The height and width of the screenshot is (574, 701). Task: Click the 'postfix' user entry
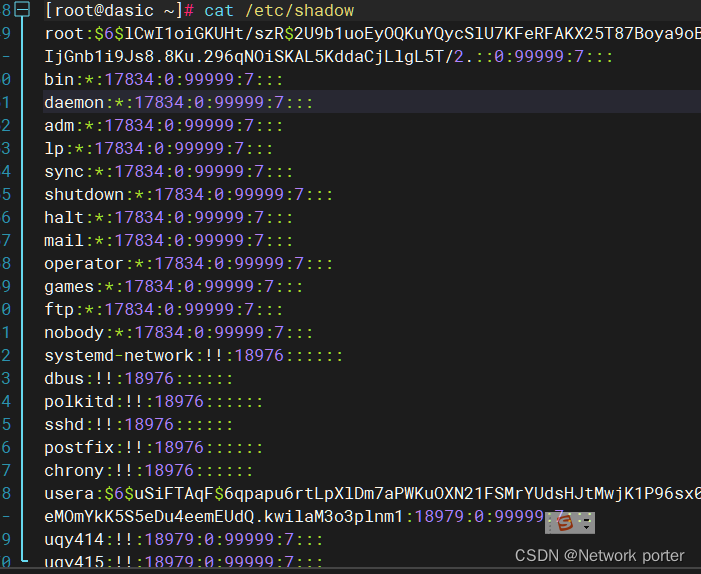pos(153,447)
